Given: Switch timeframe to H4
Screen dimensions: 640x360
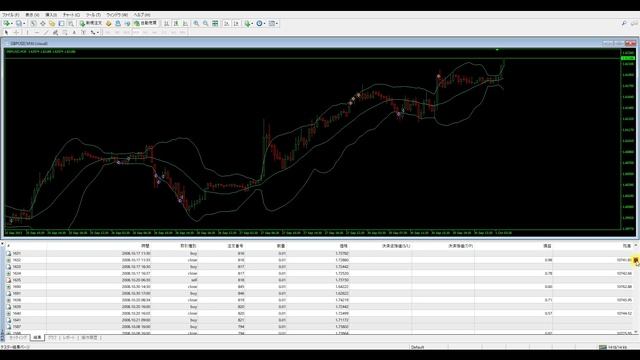Looking at the screenshot, I should point(155,32).
